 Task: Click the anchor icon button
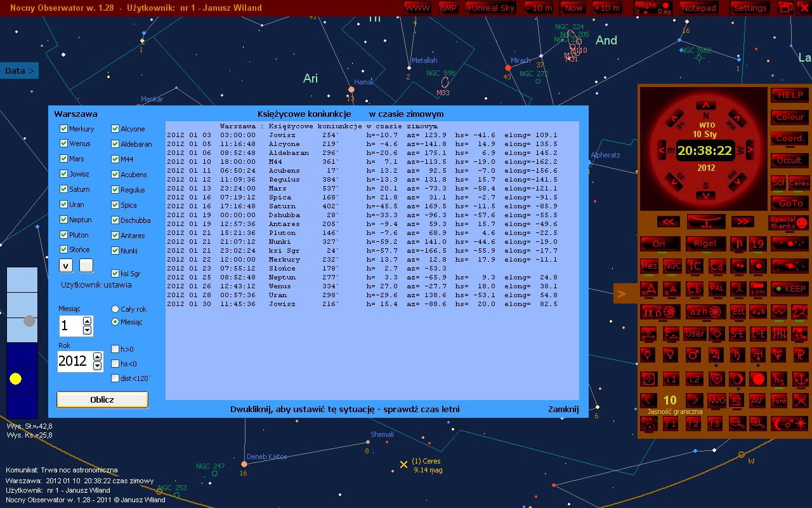click(x=801, y=379)
